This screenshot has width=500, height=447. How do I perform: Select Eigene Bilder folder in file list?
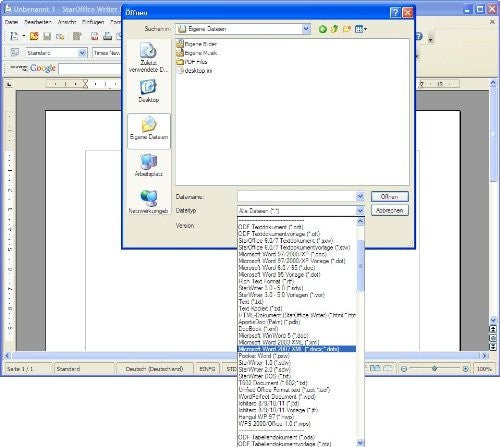pos(197,44)
